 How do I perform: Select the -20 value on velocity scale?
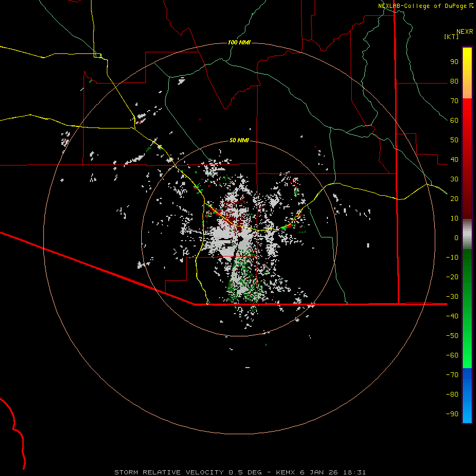pyautogui.click(x=452, y=277)
